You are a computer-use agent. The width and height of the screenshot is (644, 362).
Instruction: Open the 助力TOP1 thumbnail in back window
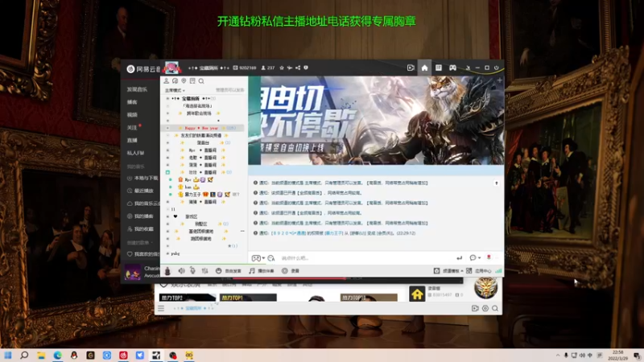point(248,298)
